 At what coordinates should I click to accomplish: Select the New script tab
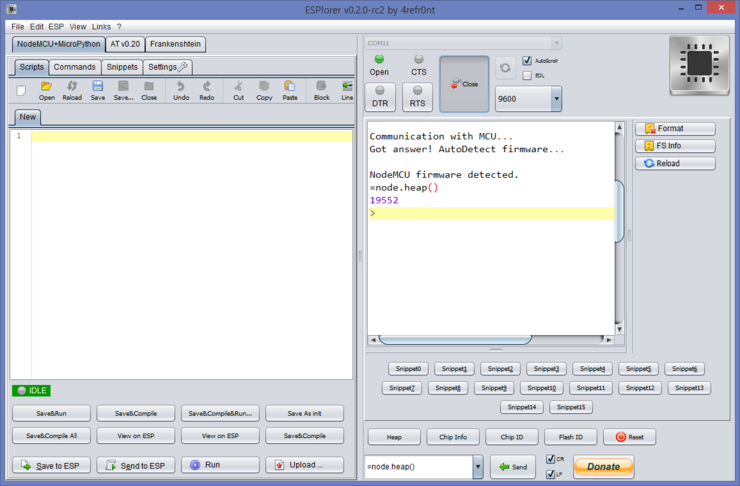[27, 117]
